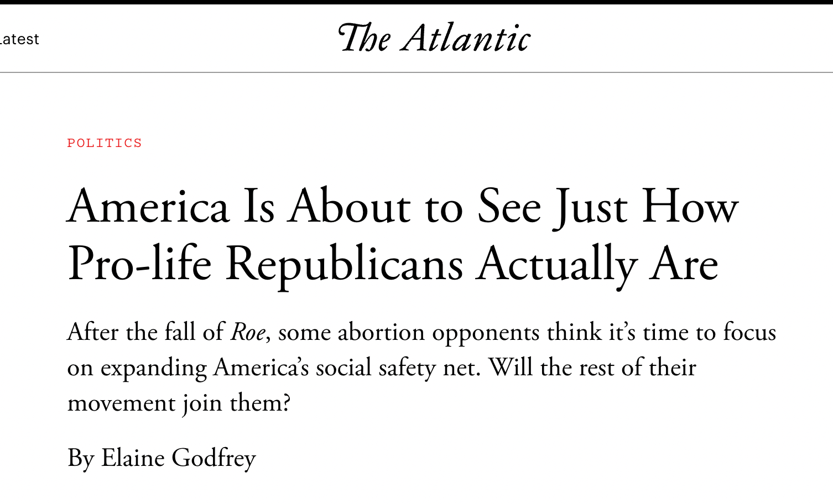Click the phrase social safety net
This screenshot has height=504, width=833.
coord(397,368)
